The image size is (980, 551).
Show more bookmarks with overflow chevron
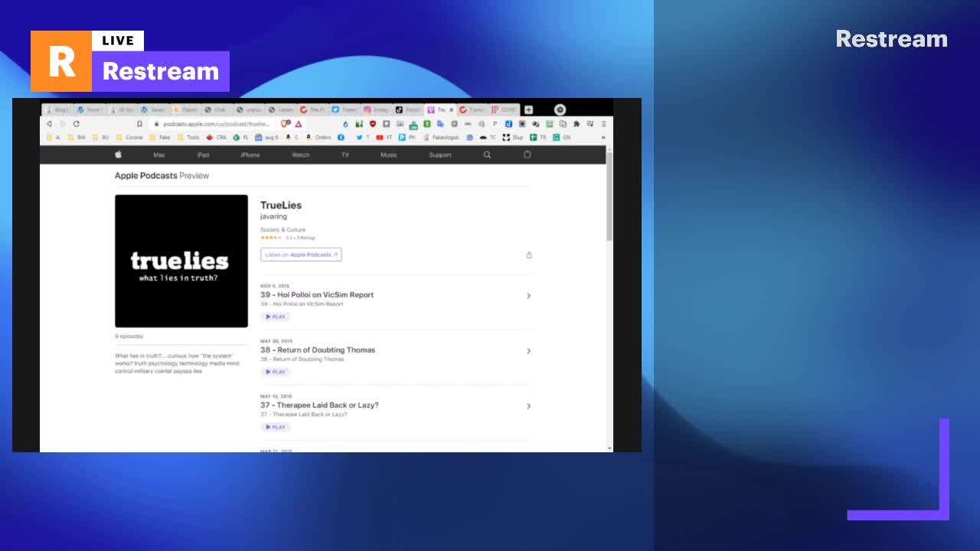[x=603, y=138]
